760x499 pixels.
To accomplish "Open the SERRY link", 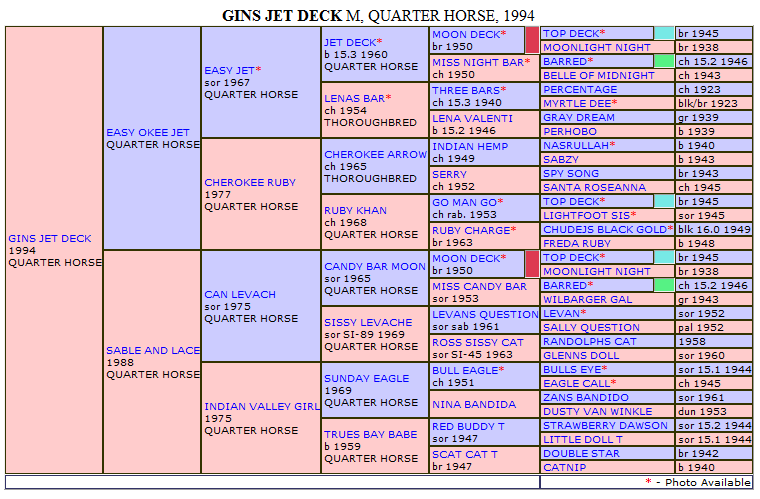I will 449,174.
